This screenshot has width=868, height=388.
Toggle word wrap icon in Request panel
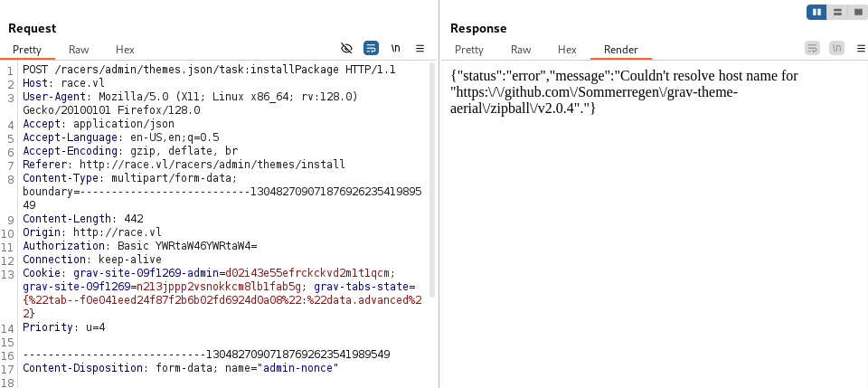tap(371, 49)
